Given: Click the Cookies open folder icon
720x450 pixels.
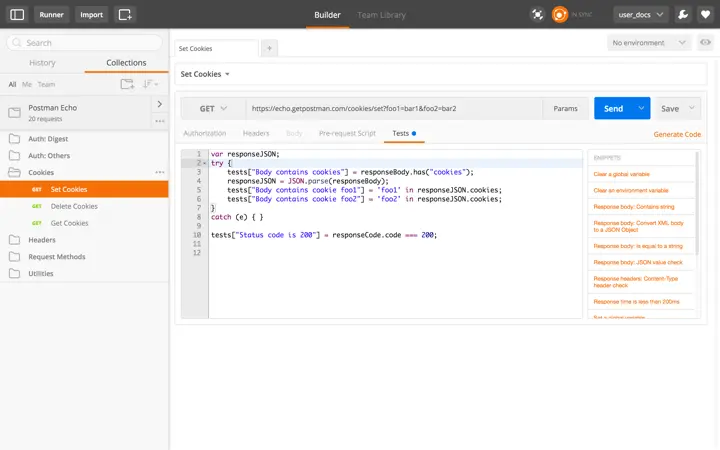Looking at the screenshot, I should click(14, 172).
